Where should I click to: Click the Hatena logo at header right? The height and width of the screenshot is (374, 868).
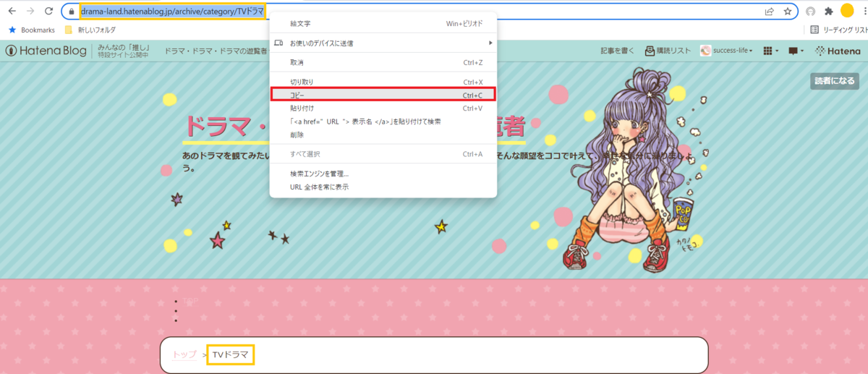click(837, 51)
